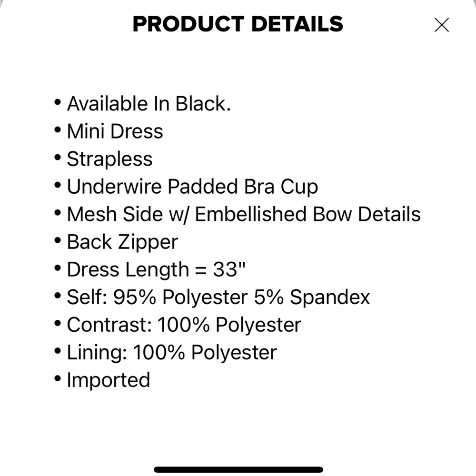The image size is (476, 476).
Task: Click the Product Details heading
Action: [238, 24]
